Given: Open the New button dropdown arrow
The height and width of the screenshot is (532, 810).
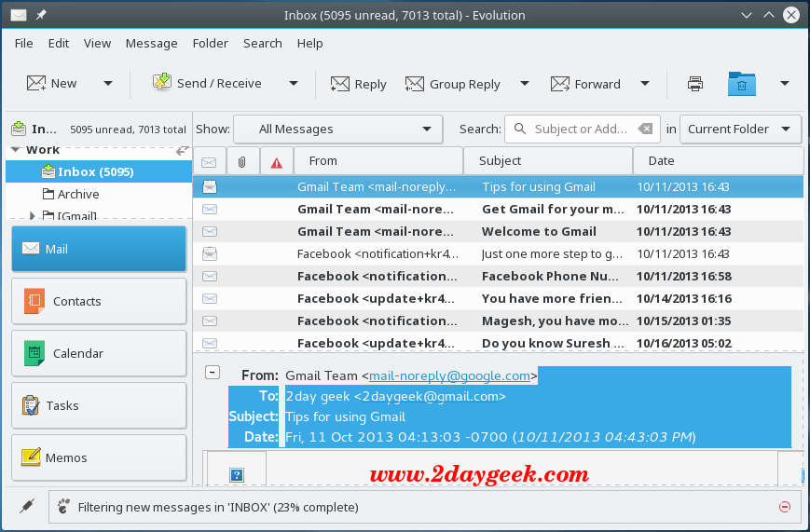Looking at the screenshot, I should tap(108, 83).
